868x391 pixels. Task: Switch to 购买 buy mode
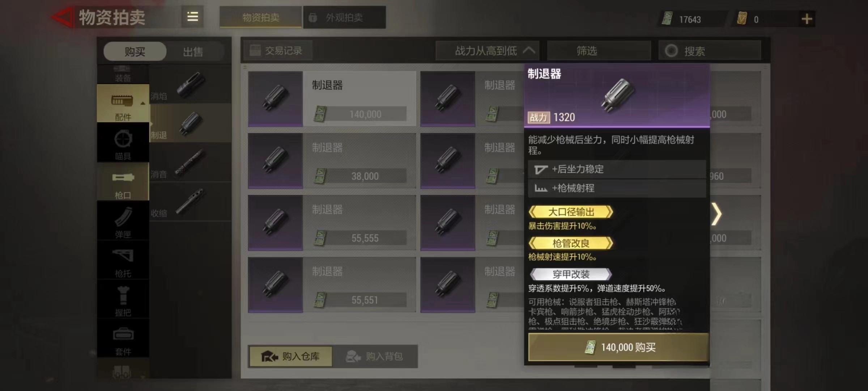[135, 51]
